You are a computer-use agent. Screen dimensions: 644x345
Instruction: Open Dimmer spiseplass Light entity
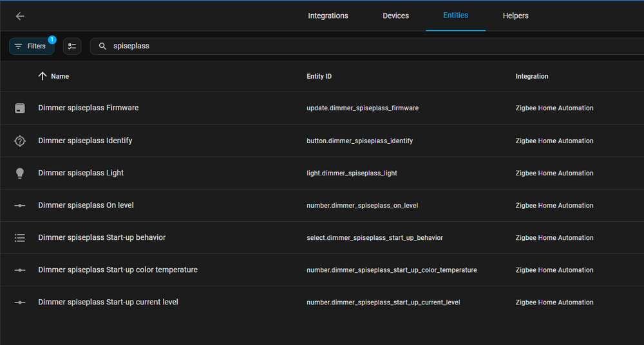pyautogui.click(x=80, y=173)
